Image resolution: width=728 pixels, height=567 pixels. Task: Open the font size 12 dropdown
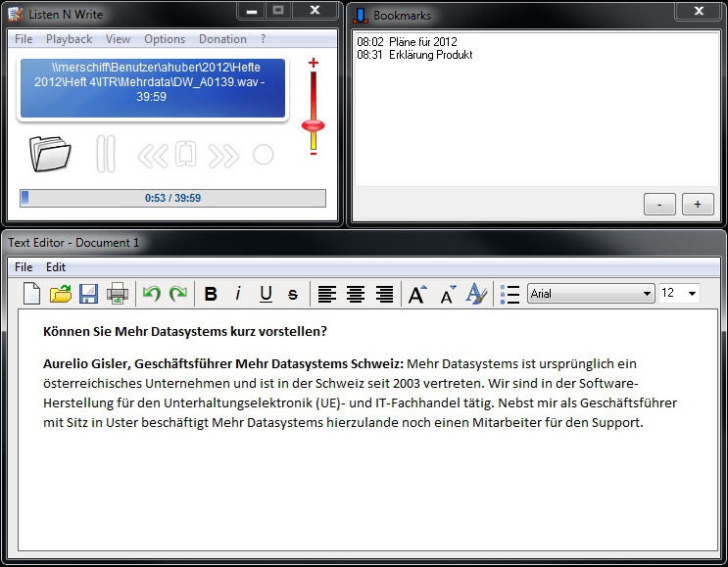point(679,293)
